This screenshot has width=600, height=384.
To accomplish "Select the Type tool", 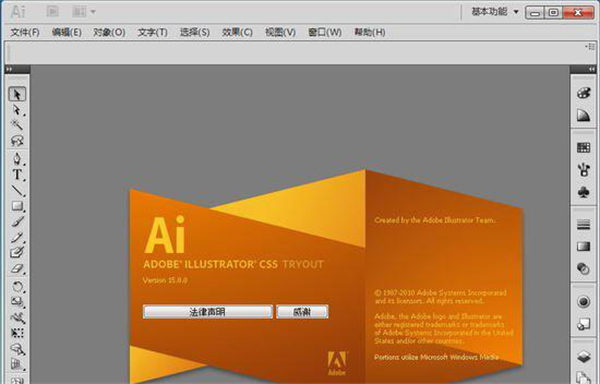I will click(x=17, y=174).
